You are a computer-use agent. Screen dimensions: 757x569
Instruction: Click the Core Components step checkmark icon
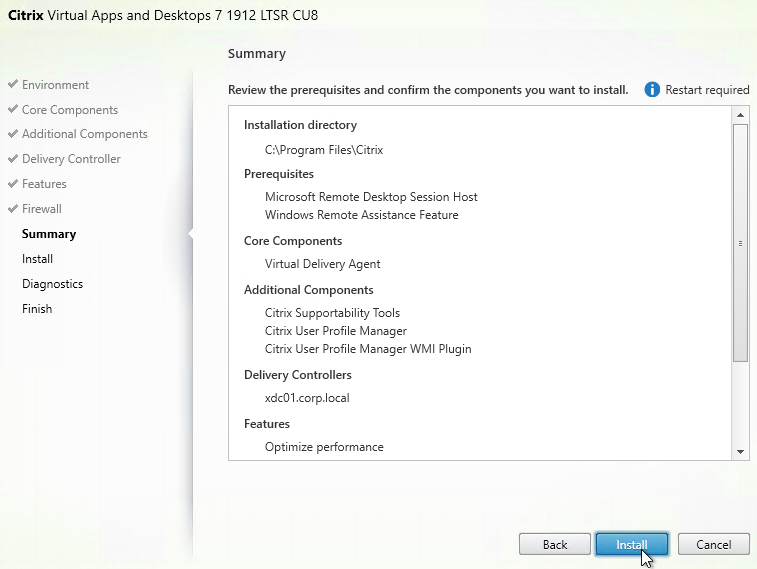(13, 109)
